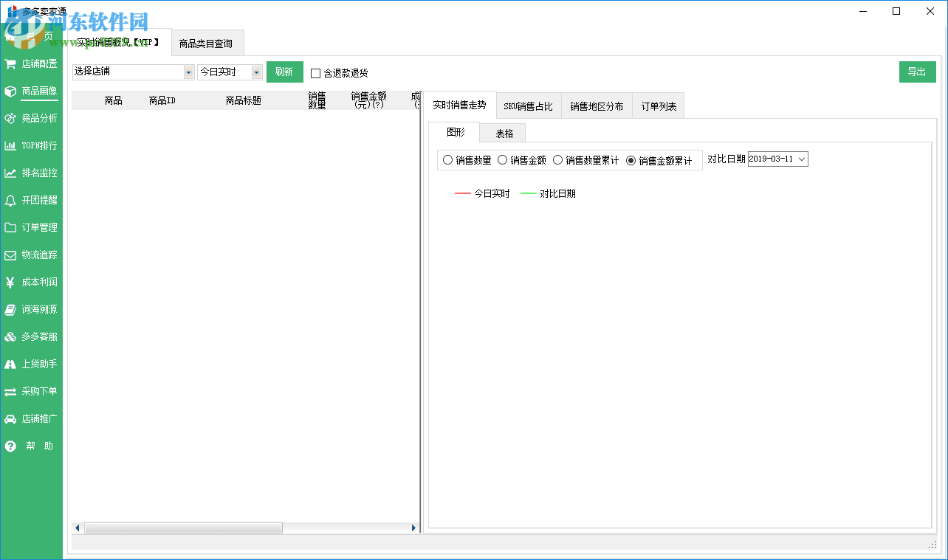Click the 物流追踪 envelope icon
Viewport: 948px width, 560px height.
10,255
